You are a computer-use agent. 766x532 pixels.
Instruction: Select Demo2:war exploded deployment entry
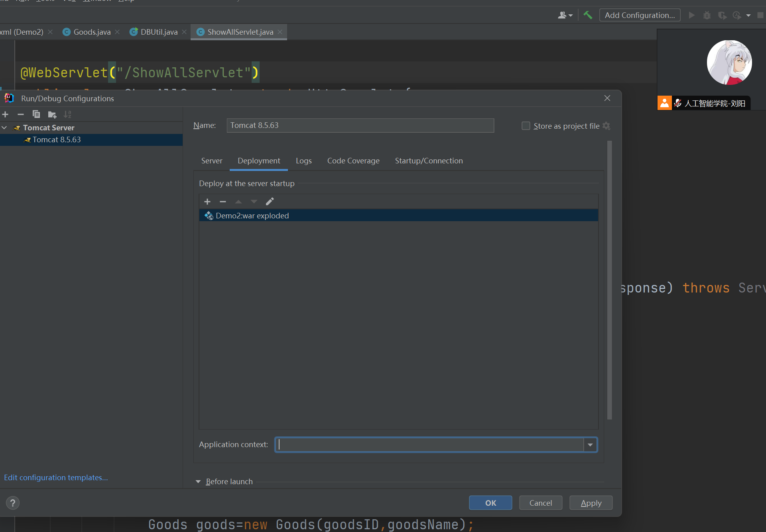coord(398,216)
